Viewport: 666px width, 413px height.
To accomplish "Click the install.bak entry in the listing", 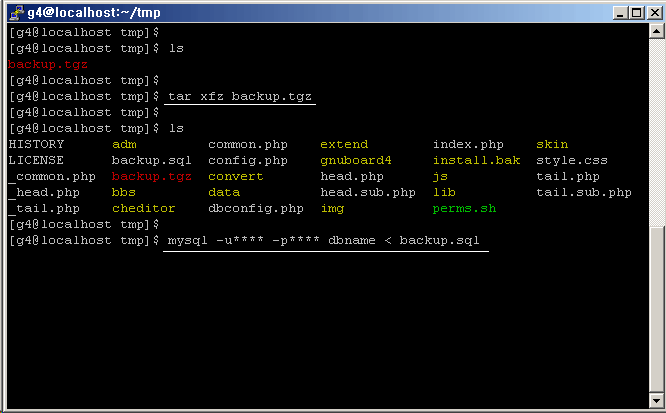I will 476,161.
